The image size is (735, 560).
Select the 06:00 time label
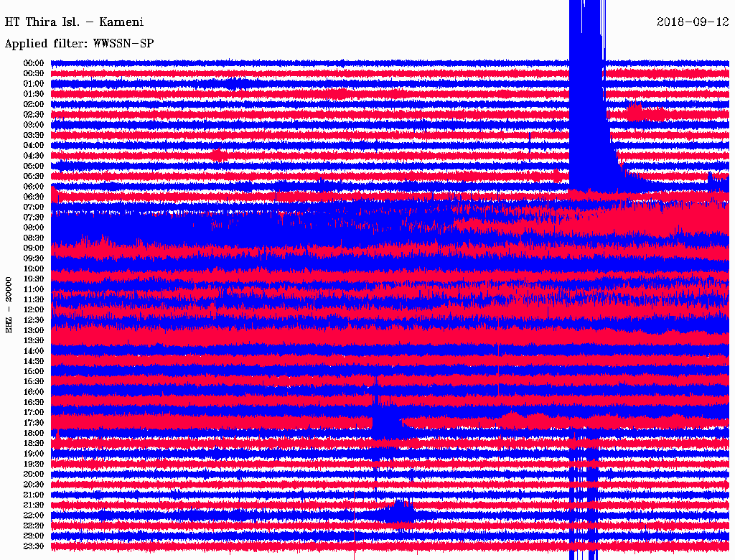34,187
